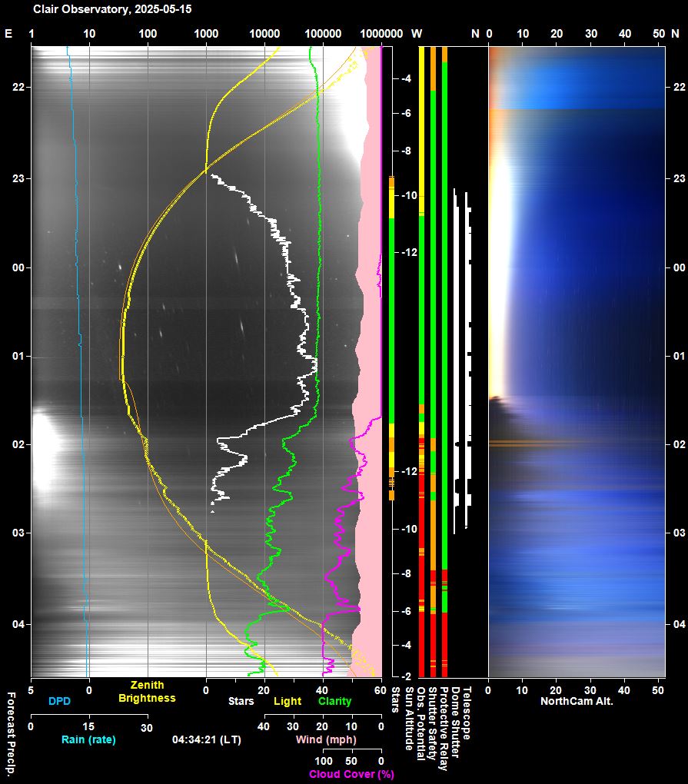Click the E direction label at top left
Screen dimensions: 688x784
(8, 34)
